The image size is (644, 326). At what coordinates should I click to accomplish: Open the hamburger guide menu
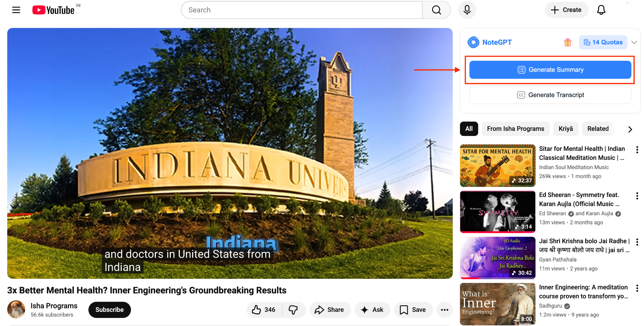click(16, 10)
